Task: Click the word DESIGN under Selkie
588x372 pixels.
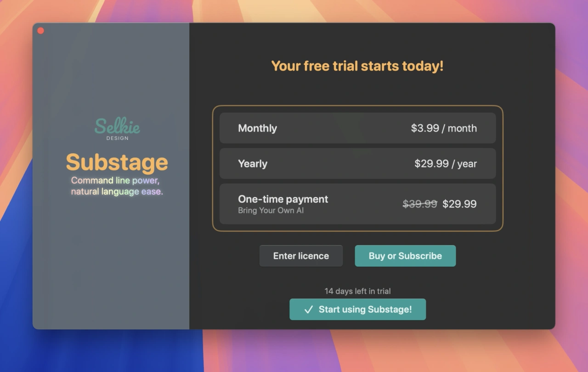Action: tap(117, 138)
